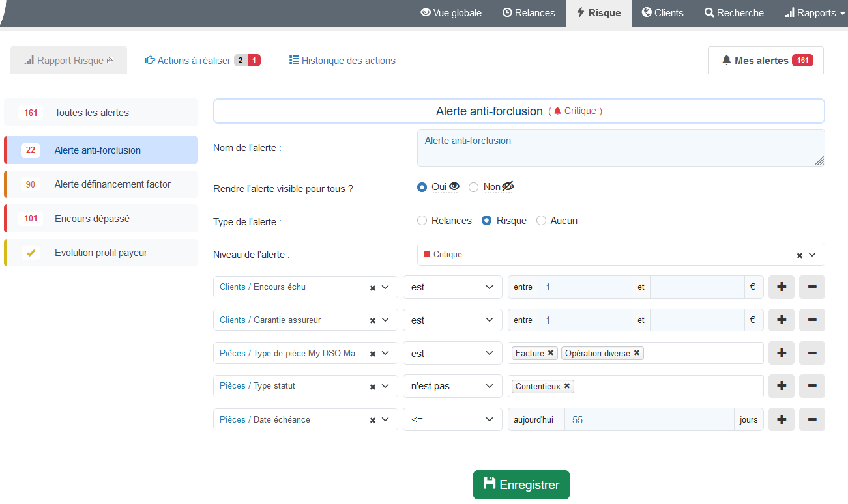Image resolution: width=848 pixels, height=504 pixels.
Task: Remove the Encours échu condition row
Action: pos(812,287)
